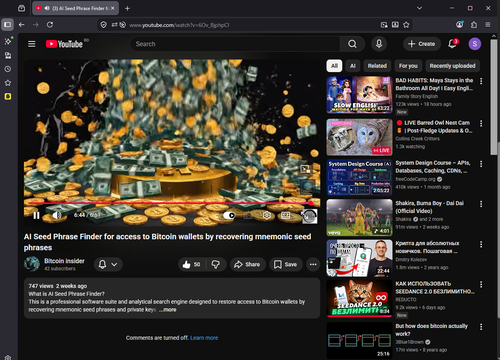
Task: Select the Related filter chip
Action: (377, 66)
